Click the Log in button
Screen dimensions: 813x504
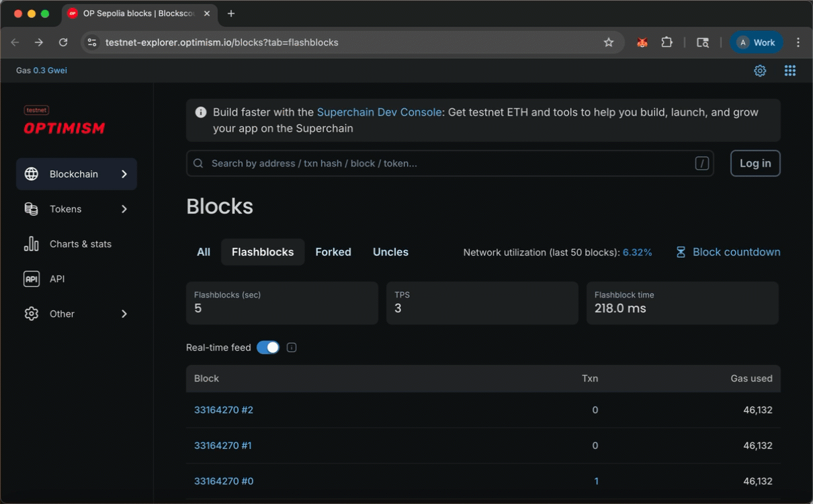(755, 163)
